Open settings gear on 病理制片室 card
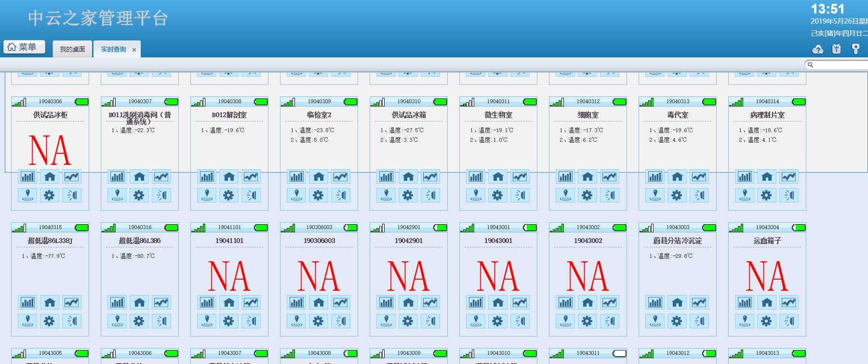 click(766, 195)
